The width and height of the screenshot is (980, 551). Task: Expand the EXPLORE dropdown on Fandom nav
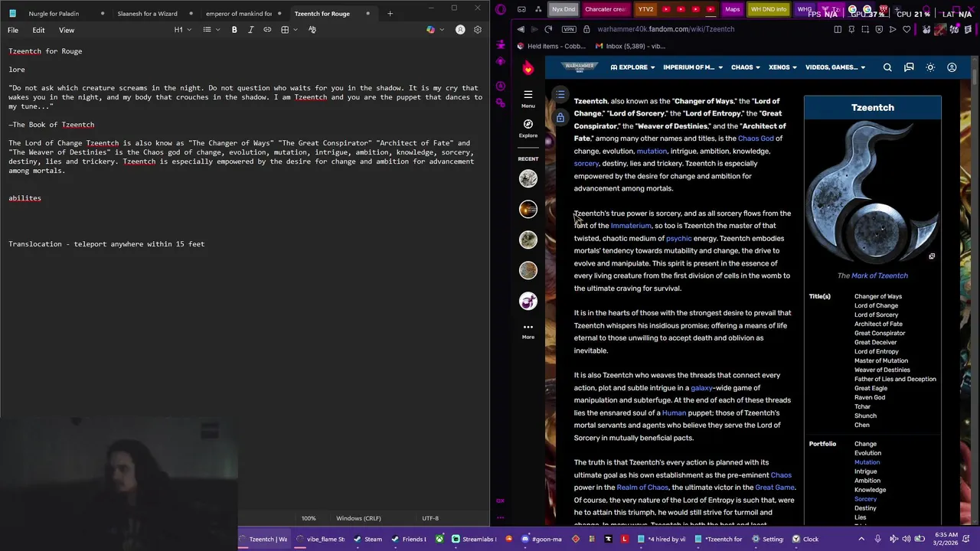tap(632, 67)
